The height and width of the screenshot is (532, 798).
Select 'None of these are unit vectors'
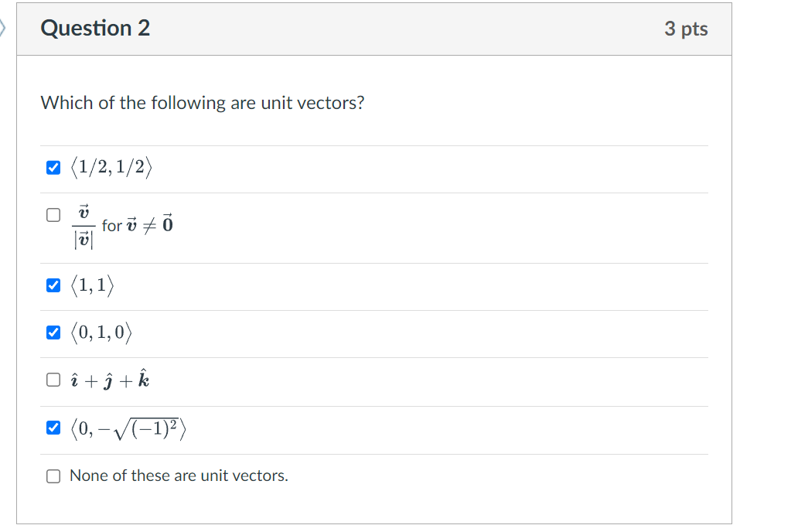coord(53,476)
